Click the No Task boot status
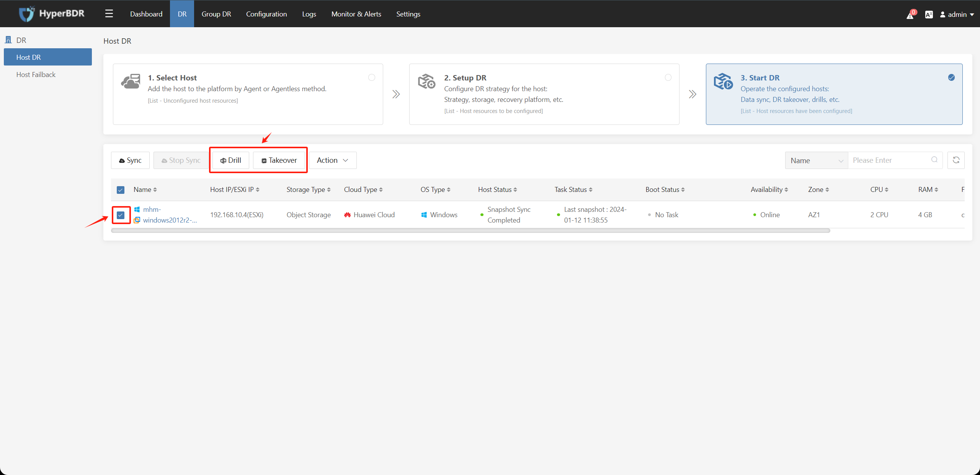This screenshot has height=475, width=980. pos(666,215)
